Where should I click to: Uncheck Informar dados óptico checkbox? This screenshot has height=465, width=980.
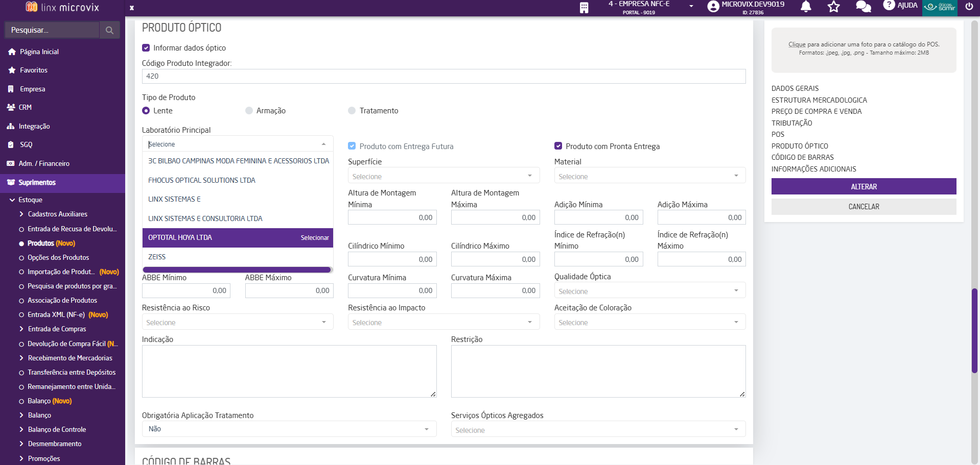click(146, 48)
